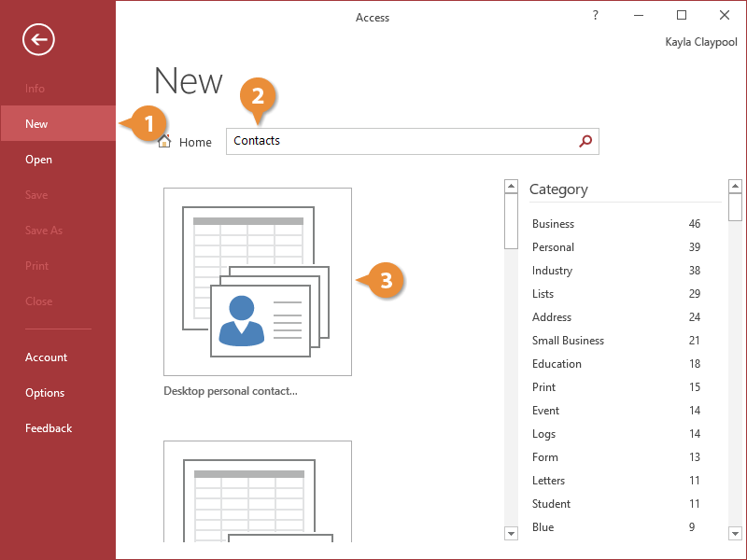Open Access Options from the sidebar
This screenshot has width=747, height=560.
(43, 392)
